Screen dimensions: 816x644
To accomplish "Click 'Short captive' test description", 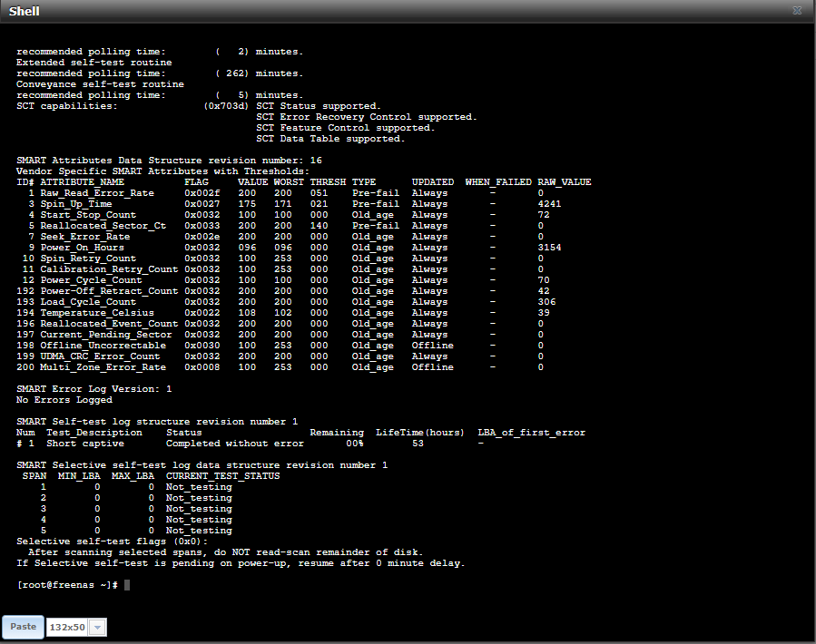I will pos(85,444).
